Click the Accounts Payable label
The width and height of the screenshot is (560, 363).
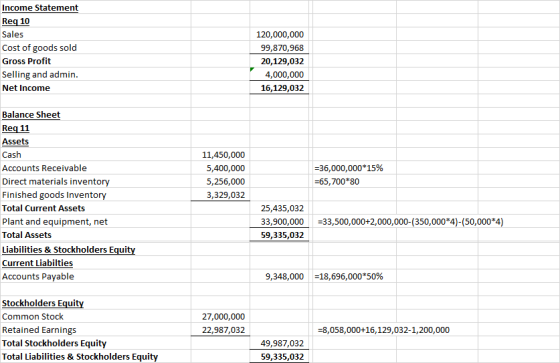point(38,277)
